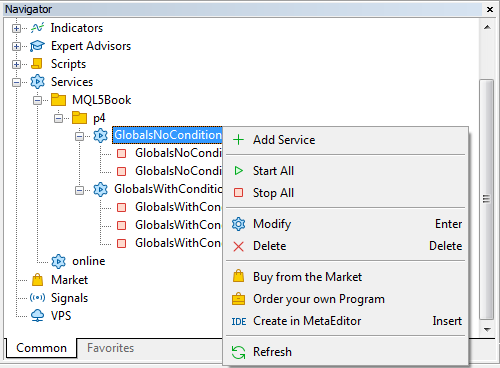Screen dimensions: 500x368
Task: Click the Order your own Program briefcase icon
Action: point(238,299)
